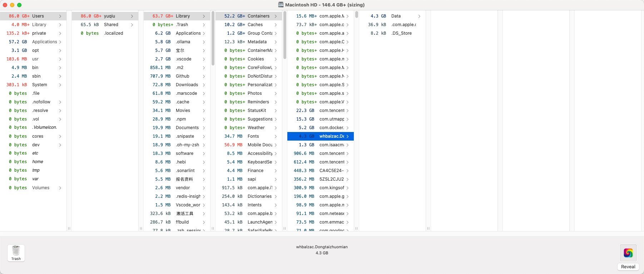644x274 pixels.
Task: Select the Library 63.7 GB+ row
Action: [177, 16]
